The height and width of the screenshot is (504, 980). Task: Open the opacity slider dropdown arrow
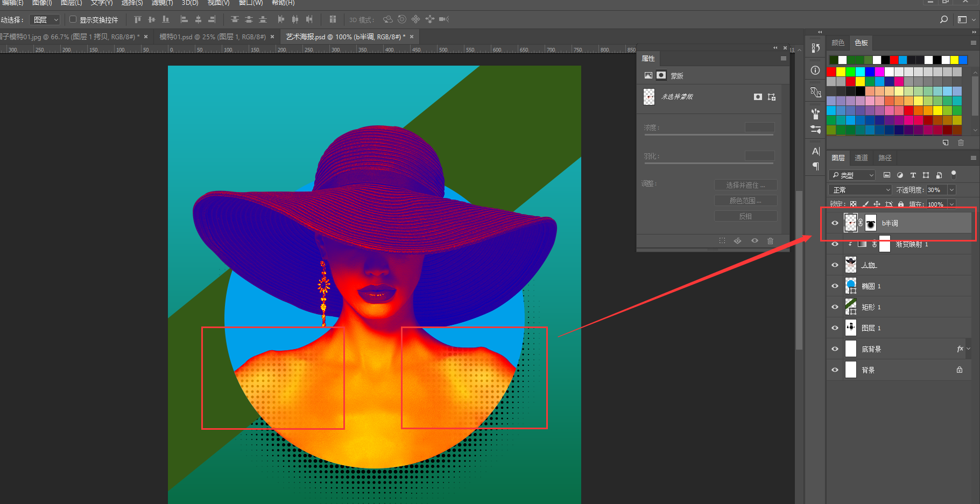951,190
